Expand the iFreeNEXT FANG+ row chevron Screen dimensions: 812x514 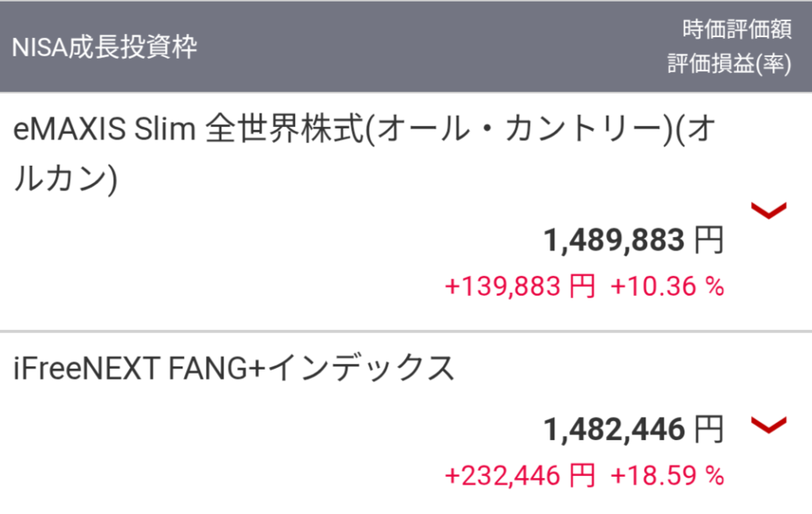pos(769,425)
